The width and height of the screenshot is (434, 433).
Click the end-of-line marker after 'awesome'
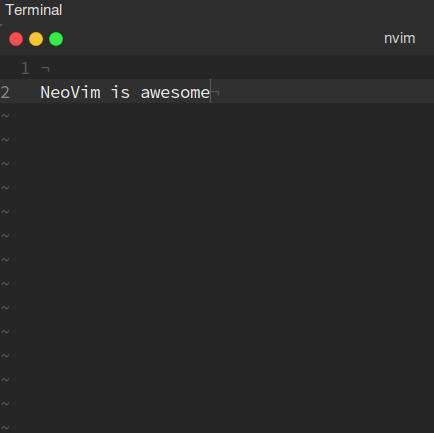coord(216,93)
